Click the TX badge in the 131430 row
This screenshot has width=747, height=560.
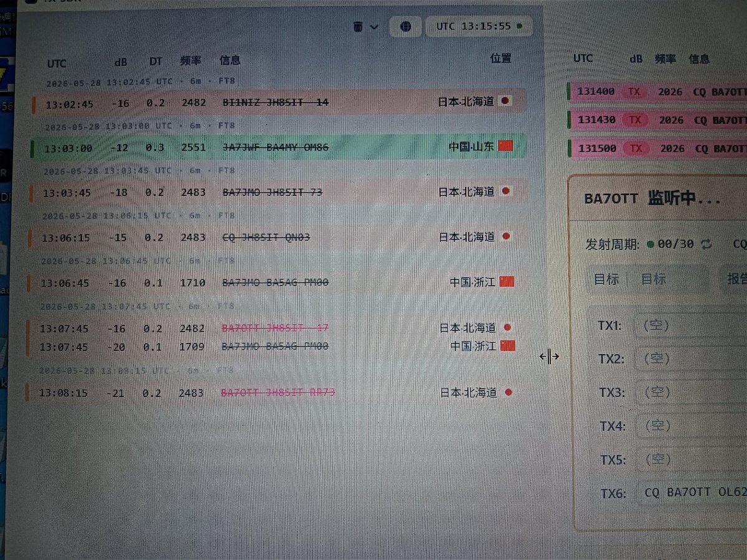pos(636,119)
